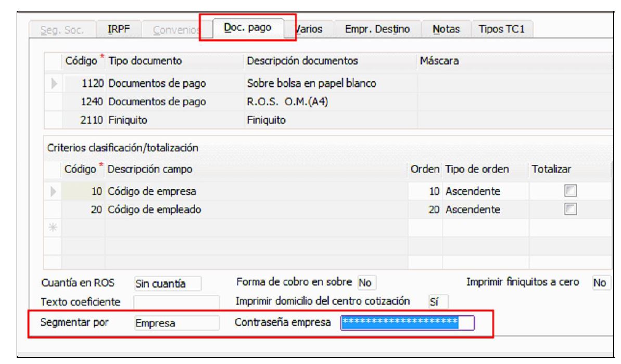Switch to the Seg. Soc. tab

pos(62,29)
